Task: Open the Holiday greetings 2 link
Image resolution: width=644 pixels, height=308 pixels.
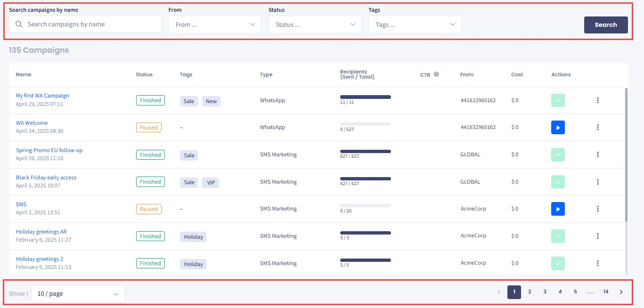Action: click(40, 259)
